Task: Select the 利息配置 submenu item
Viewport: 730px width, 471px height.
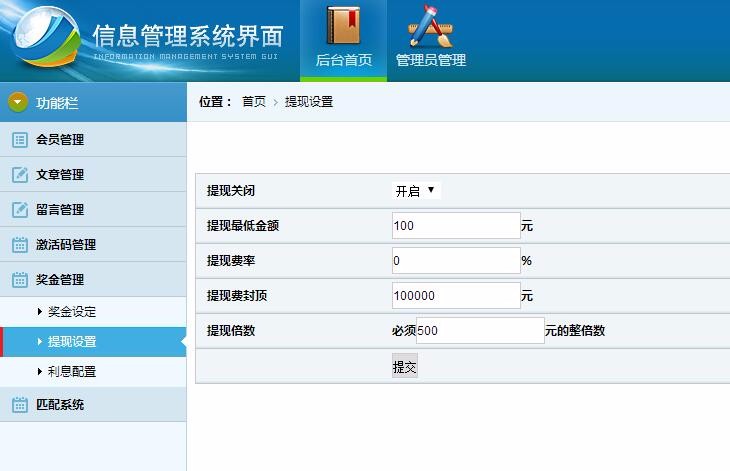Action: click(x=93, y=371)
